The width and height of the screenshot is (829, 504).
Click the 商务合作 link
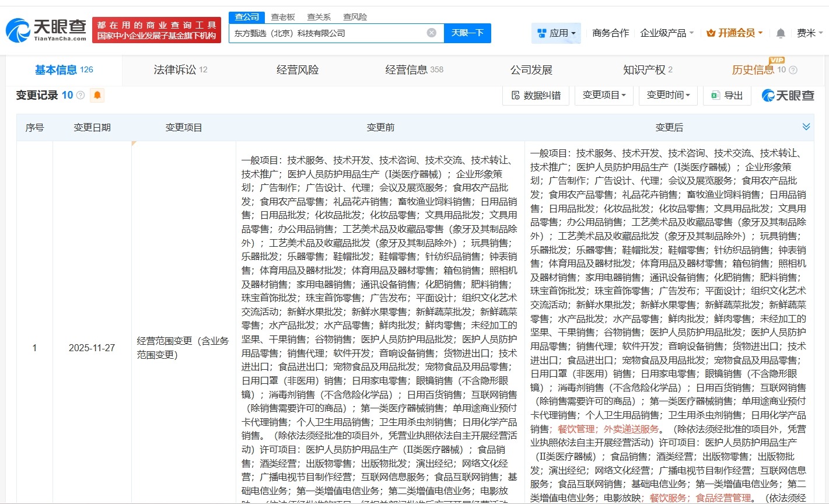point(610,33)
